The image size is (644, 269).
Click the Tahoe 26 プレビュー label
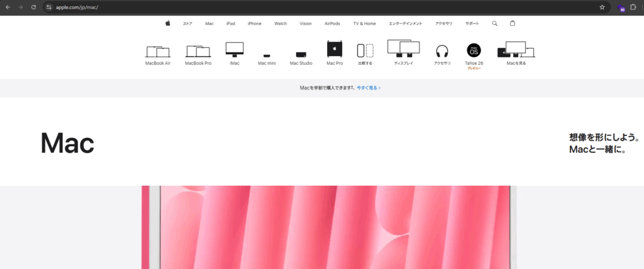pyautogui.click(x=474, y=66)
